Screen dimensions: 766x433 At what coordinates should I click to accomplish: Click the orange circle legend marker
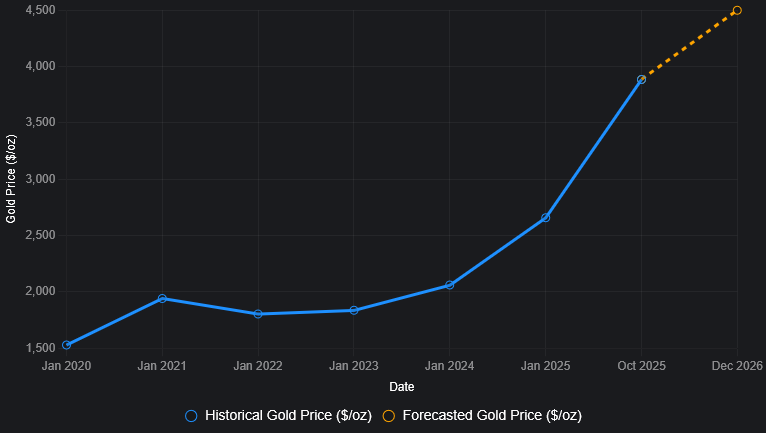389,415
